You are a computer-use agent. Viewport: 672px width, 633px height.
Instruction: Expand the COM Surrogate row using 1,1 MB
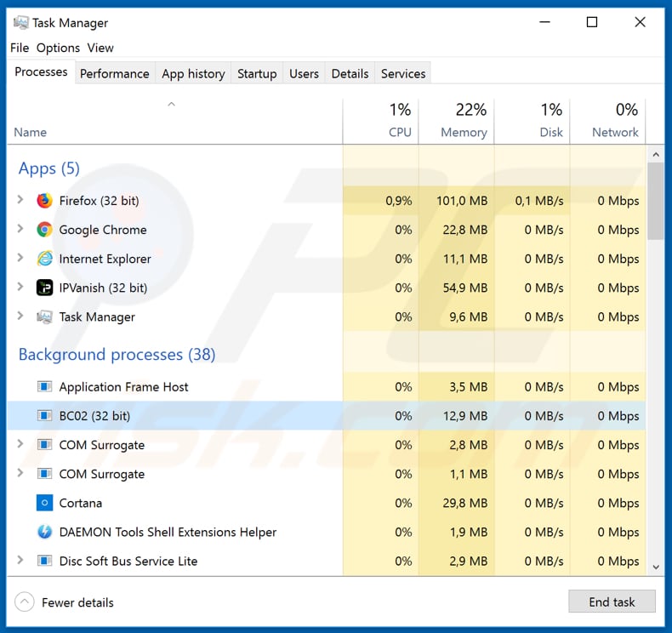point(20,473)
